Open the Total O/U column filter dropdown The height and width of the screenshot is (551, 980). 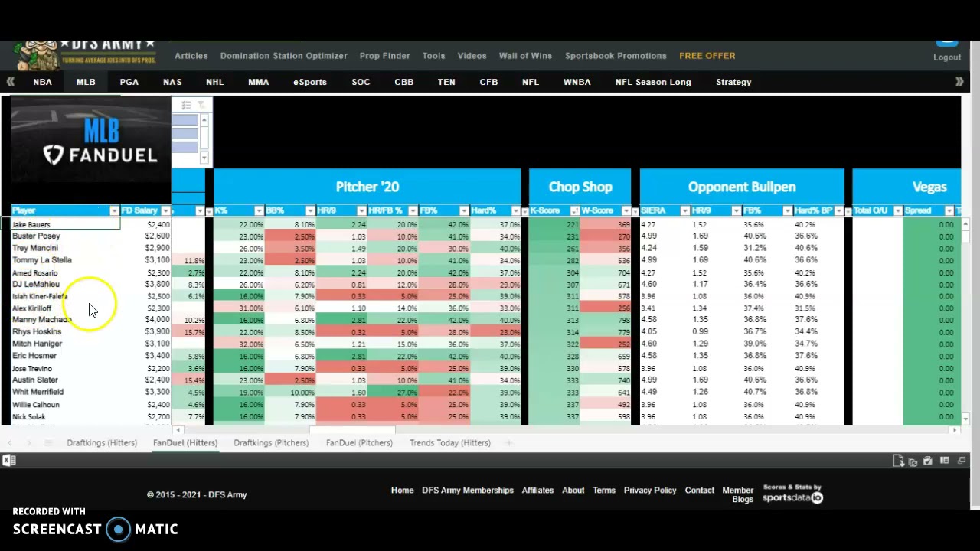pyautogui.click(x=897, y=211)
